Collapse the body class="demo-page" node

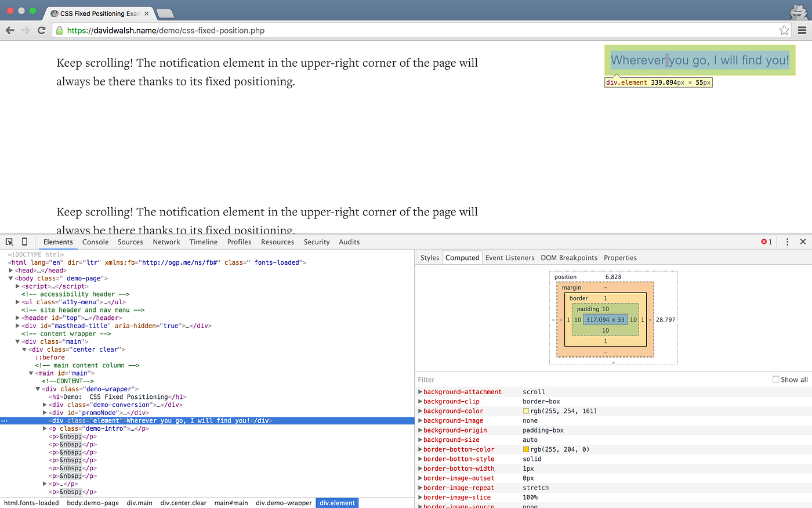pos(10,278)
